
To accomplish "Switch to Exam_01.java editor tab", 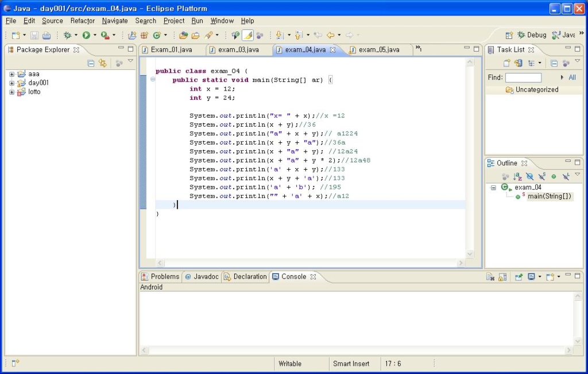I will tap(171, 49).
